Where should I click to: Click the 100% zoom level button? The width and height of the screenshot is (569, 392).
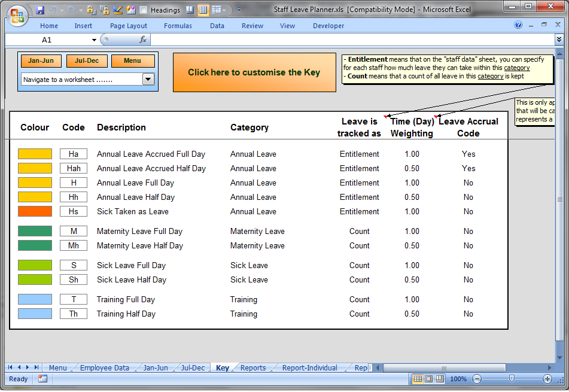coord(458,379)
